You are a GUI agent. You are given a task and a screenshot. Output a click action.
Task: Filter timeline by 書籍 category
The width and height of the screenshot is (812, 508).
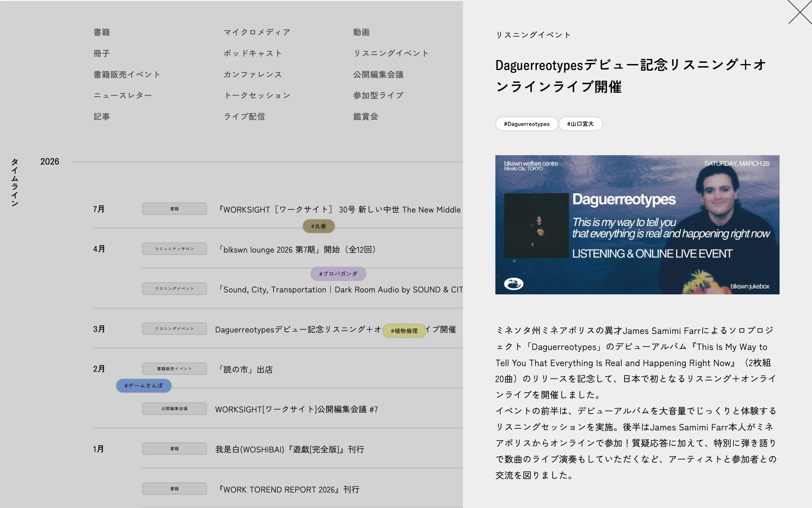click(x=102, y=32)
